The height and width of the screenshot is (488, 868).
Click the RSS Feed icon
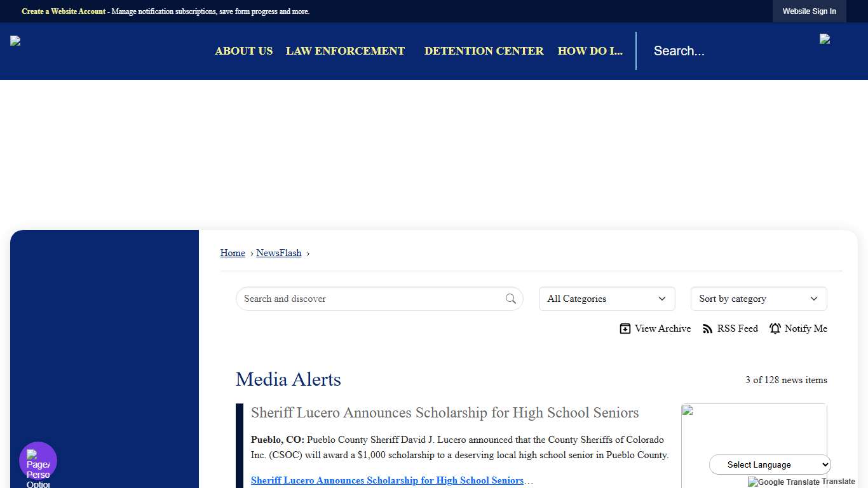point(707,329)
